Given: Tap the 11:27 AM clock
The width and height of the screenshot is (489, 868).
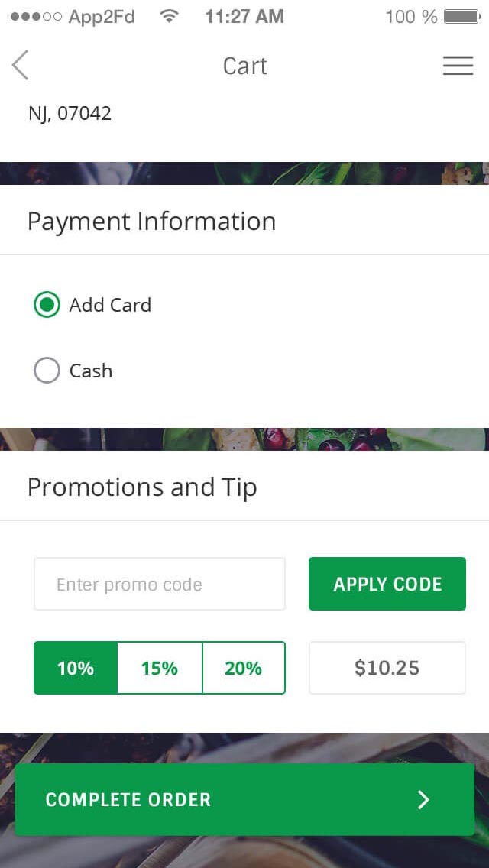Looking at the screenshot, I should (244, 17).
